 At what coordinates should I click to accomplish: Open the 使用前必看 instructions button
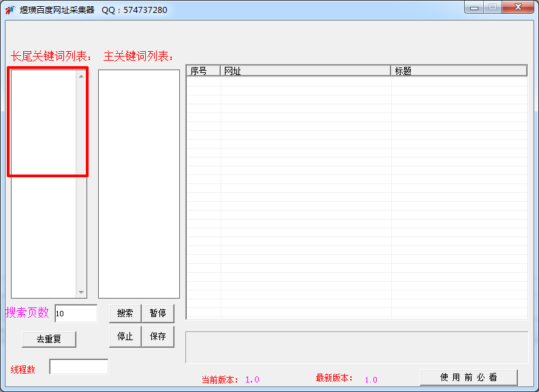tap(469, 378)
